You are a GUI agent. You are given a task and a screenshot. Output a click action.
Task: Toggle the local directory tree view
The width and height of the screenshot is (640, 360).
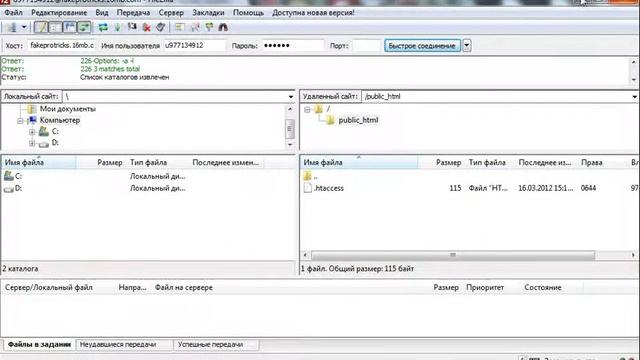tap(55, 27)
